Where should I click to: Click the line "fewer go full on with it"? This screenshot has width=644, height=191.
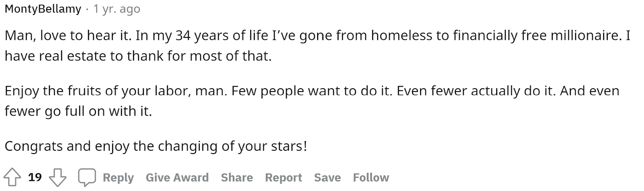pos(78,111)
